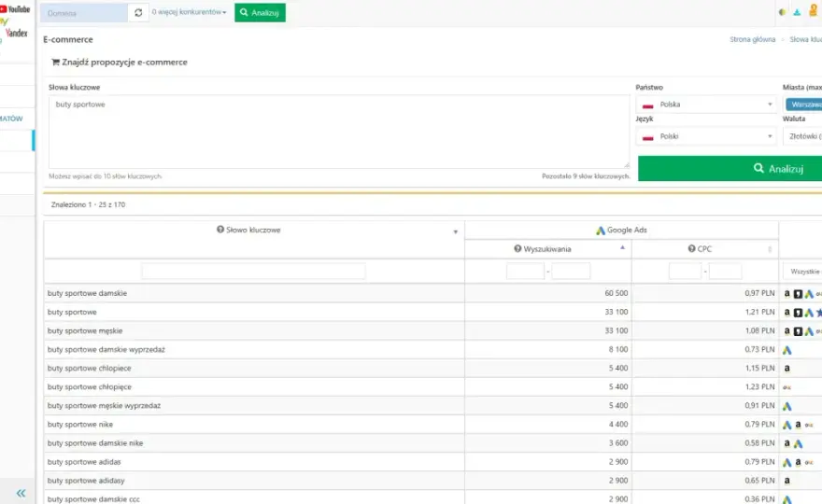Screen dimensions: 822x504
Task: Click the Google Ads logo in table header
Action: point(601,230)
